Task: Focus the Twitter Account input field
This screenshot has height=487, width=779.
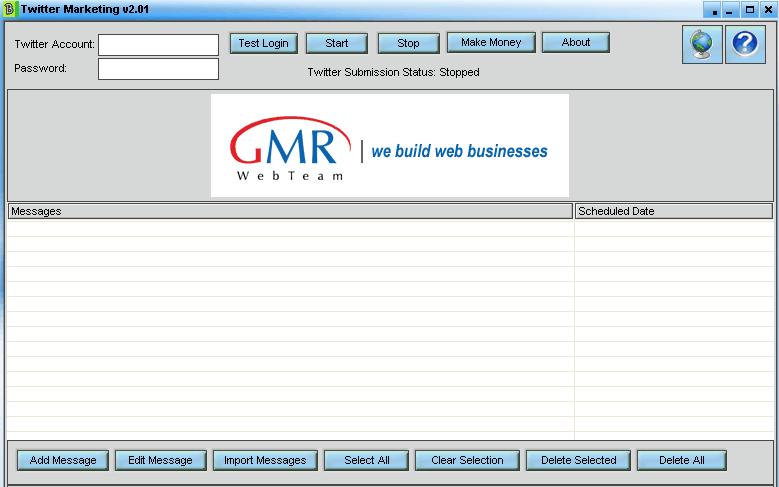Action: pyautogui.click(x=158, y=45)
